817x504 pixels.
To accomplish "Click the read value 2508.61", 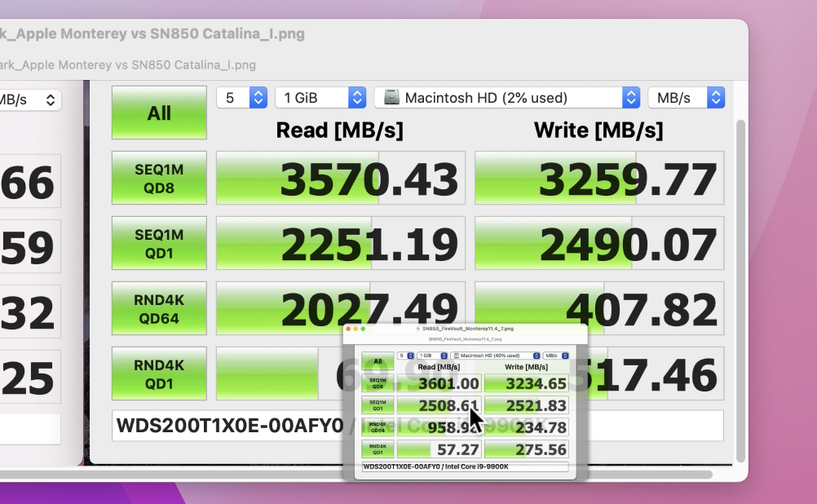I will [x=448, y=405].
